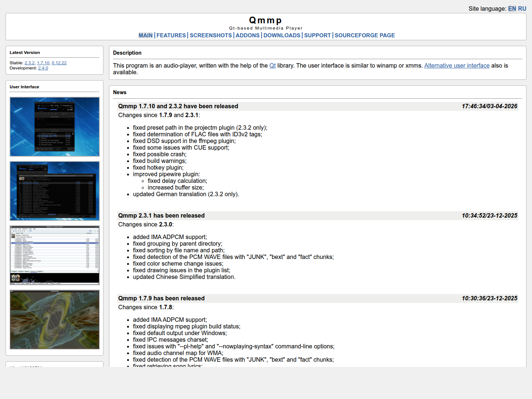Click 'fixed IPC messages charset;' item

[x=171, y=340]
